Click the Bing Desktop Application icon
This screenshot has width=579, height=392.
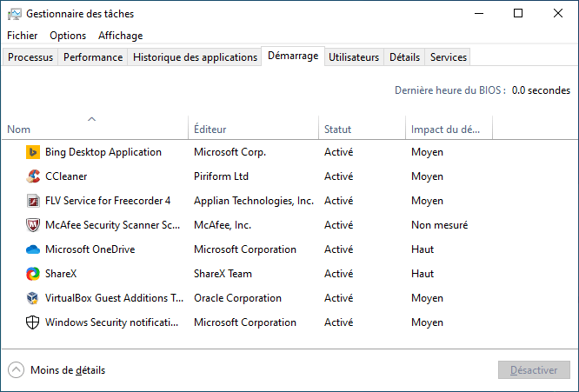tap(33, 152)
